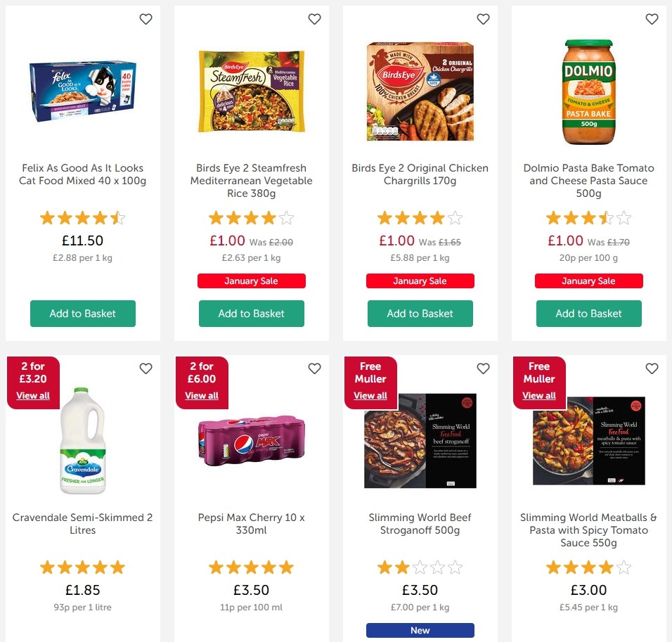
Task: Open the January Sale badge on Steamfresh rice
Action: point(251,281)
